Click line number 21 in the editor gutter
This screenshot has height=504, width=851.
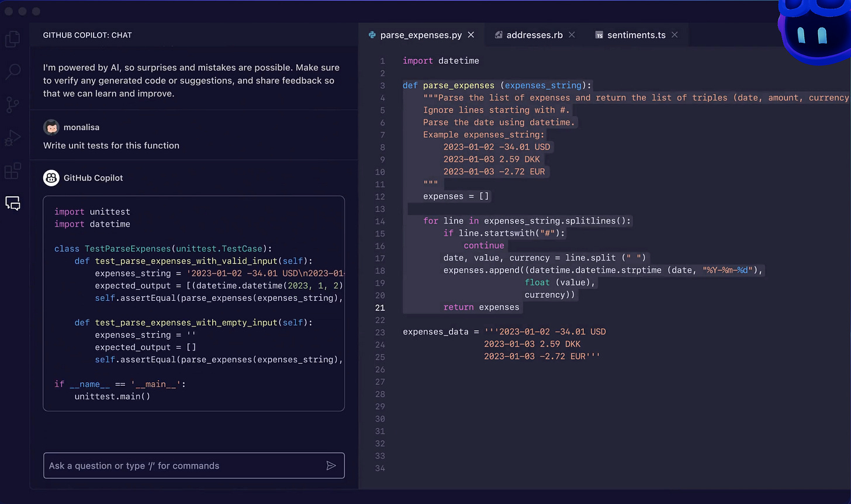tap(380, 307)
